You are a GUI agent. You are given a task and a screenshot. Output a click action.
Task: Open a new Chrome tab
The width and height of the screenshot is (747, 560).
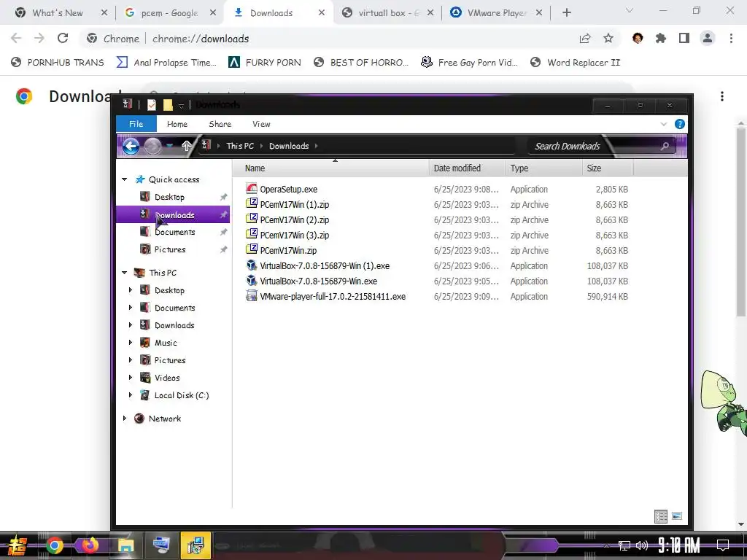[566, 13]
